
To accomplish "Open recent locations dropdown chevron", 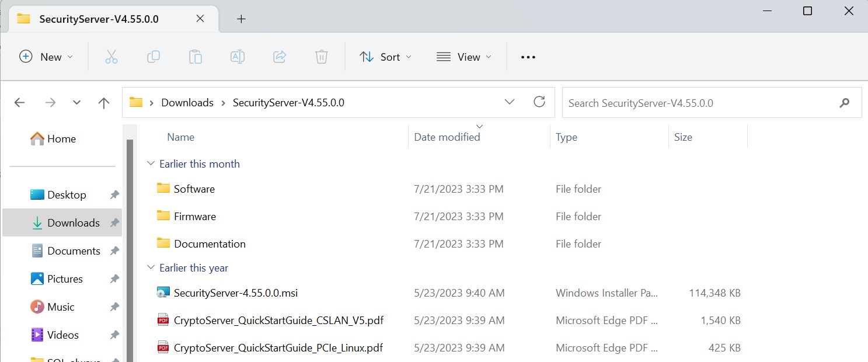I will click(x=76, y=103).
